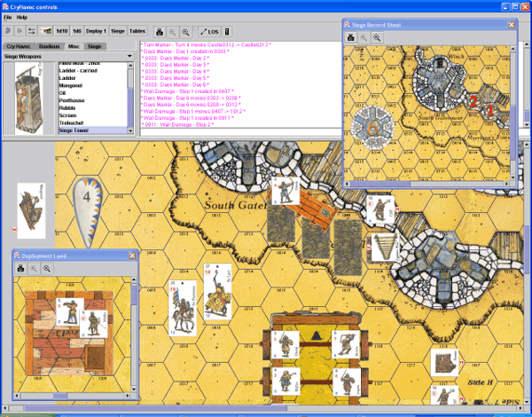
Task: Click the overview map icon next to LOS
Action: [x=227, y=32]
